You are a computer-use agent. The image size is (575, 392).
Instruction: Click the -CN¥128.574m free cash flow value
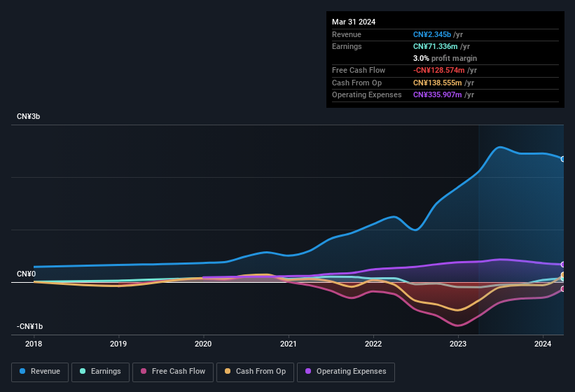coord(438,70)
